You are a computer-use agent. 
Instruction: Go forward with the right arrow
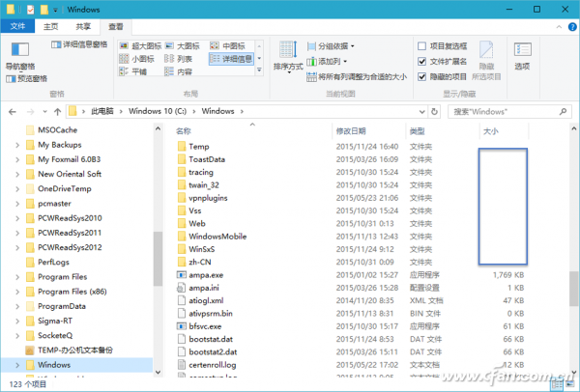tap(30, 112)
